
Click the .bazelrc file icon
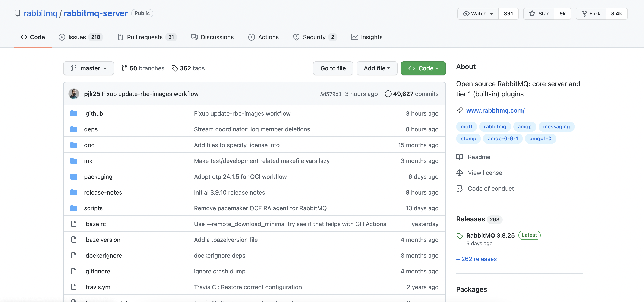pos(74,224)
